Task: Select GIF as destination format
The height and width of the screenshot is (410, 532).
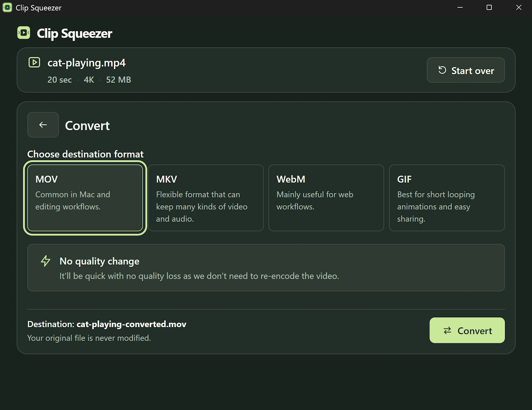Action: [447, 198]
